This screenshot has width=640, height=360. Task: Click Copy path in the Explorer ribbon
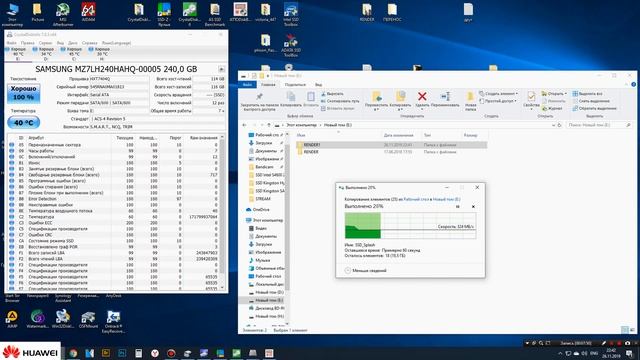click(x=340, y=101)
